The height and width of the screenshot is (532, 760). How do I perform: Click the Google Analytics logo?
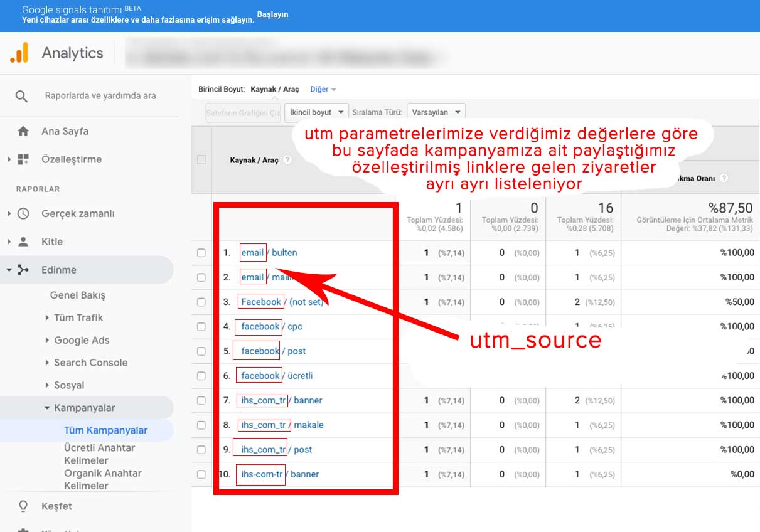[x=19, y=53]
